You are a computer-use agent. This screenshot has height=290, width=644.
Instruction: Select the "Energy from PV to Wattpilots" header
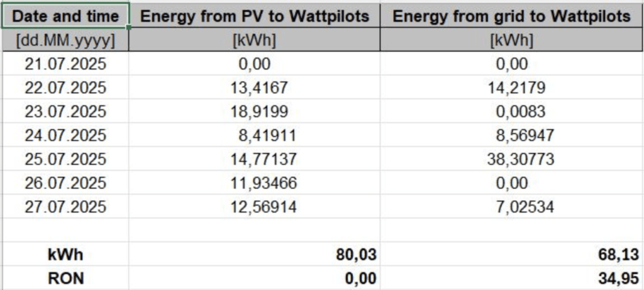click(254, 16)
